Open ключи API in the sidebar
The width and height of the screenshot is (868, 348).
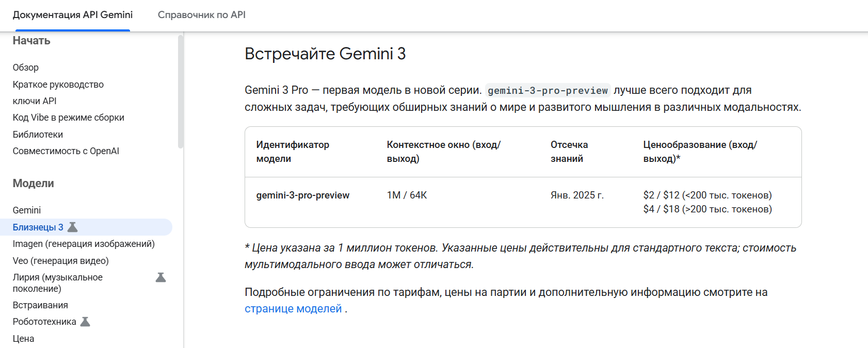coord(35,101)
